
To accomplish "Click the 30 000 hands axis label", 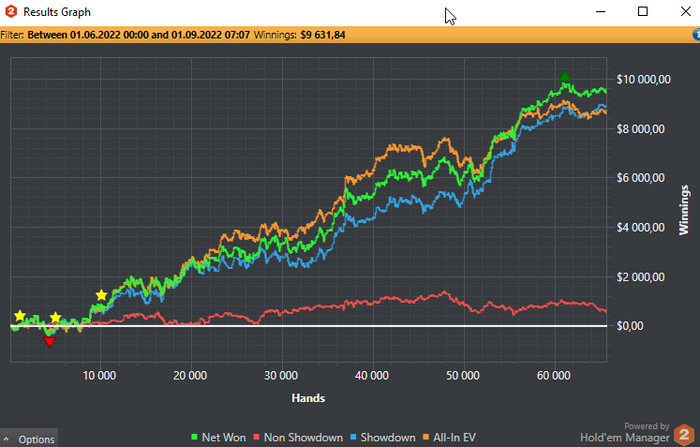I will click(281, 376).
